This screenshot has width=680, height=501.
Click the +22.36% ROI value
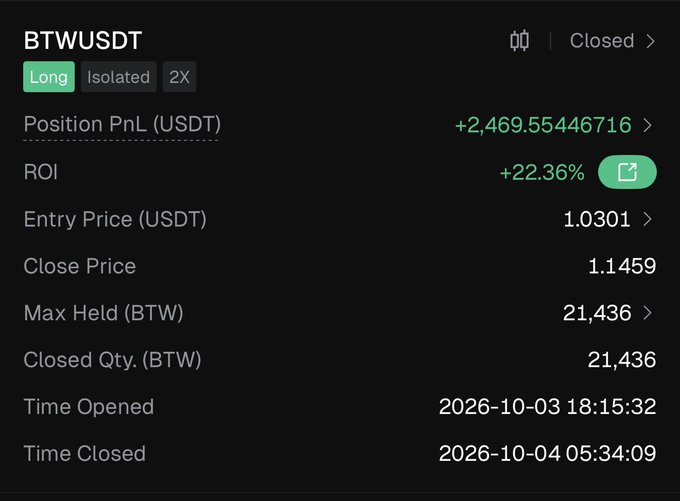pyautogui.click(x=542, y=173)
